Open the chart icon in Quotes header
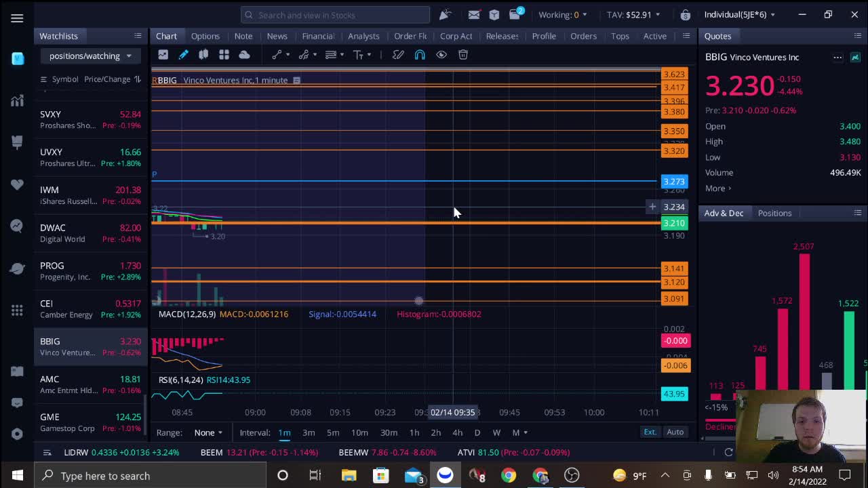868x488 pixels. [x=855, y=58]
